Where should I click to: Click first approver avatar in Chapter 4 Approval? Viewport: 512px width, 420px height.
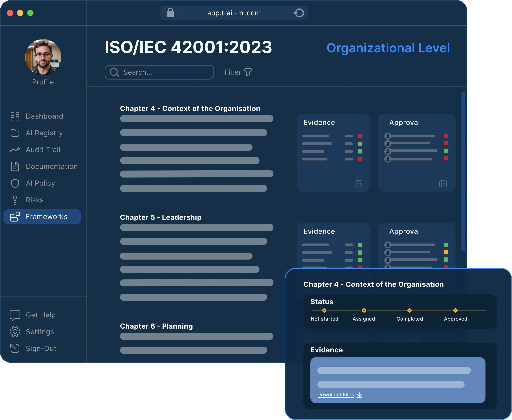point(388,136)
